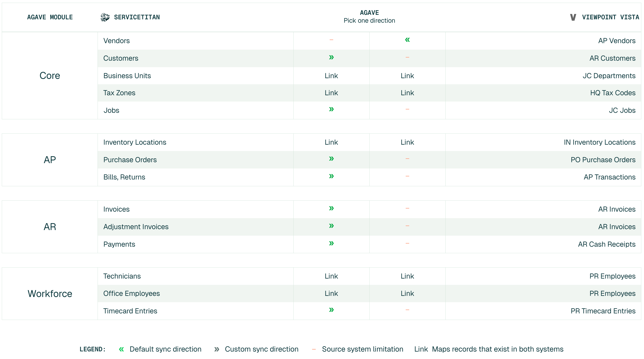This screenshot has height=359, width=644.
Task: Click the Payments row sync arrows
Action: [x=331, y=244]
